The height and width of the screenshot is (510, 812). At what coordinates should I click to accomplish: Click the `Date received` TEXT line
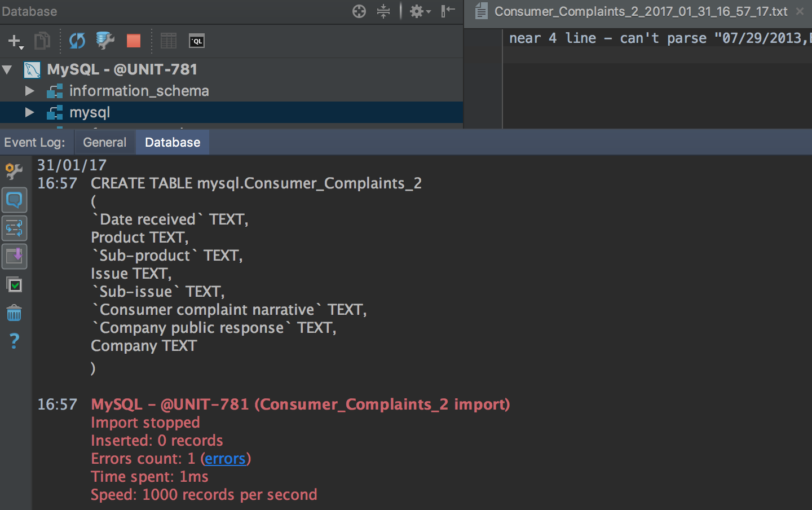pyautogui.click(x=170, y=219)
